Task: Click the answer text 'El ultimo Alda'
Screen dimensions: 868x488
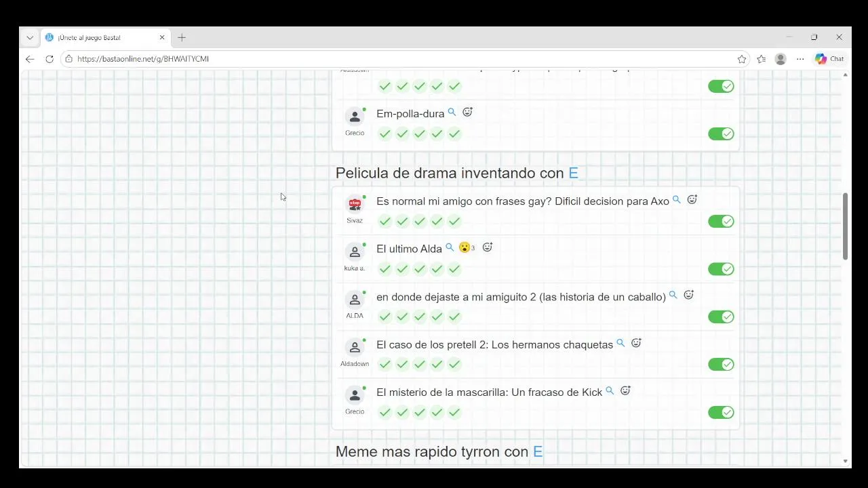Action: (409, 249)
